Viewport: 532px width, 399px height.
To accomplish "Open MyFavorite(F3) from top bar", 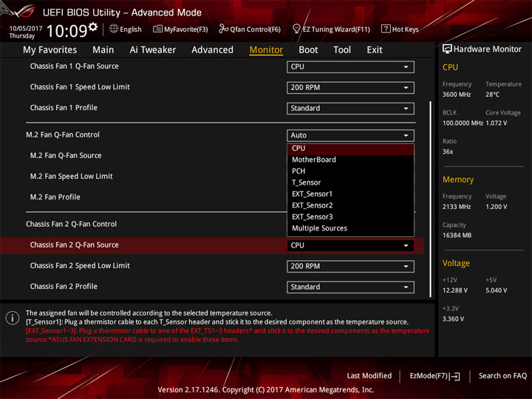I will 180,29.
